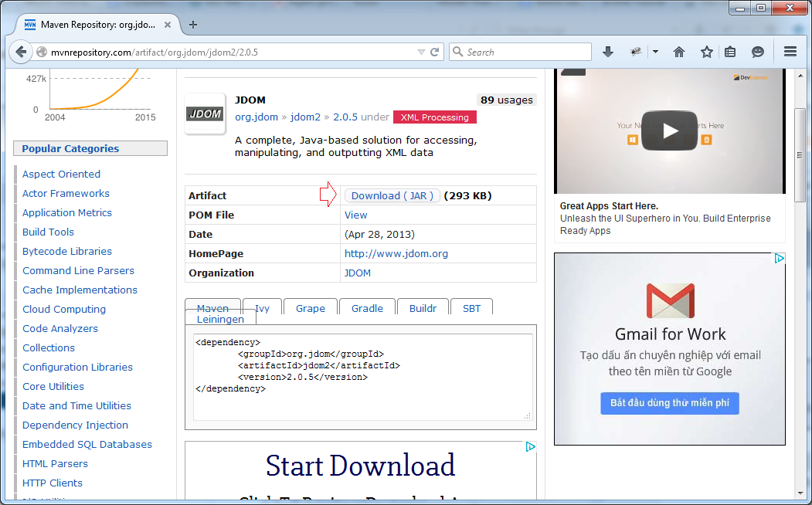The width and height of the screenshot is (812, 505).
Task: Click the browser Search box
Action: [x=521, y=52]
